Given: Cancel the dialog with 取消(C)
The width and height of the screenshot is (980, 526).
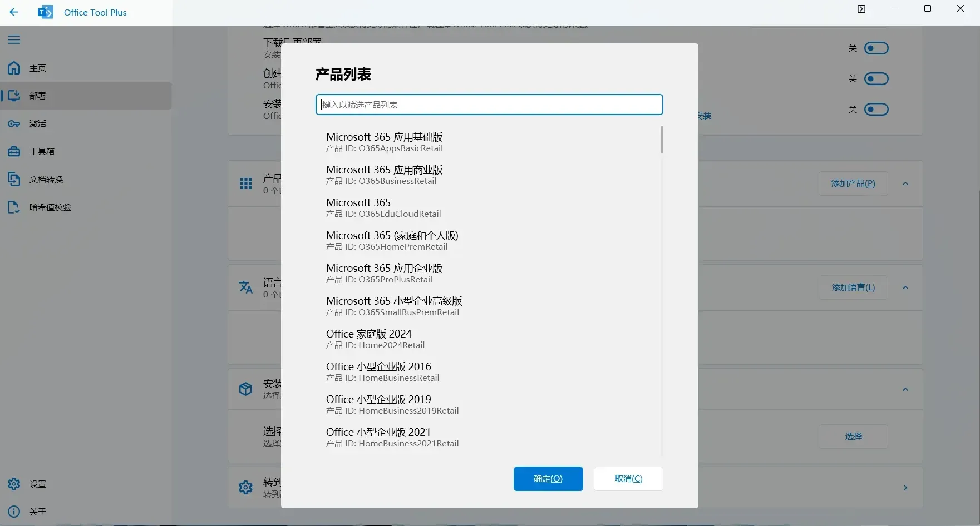Looking at the screenshot, I should pyautogui.click(x=628, y=479).
